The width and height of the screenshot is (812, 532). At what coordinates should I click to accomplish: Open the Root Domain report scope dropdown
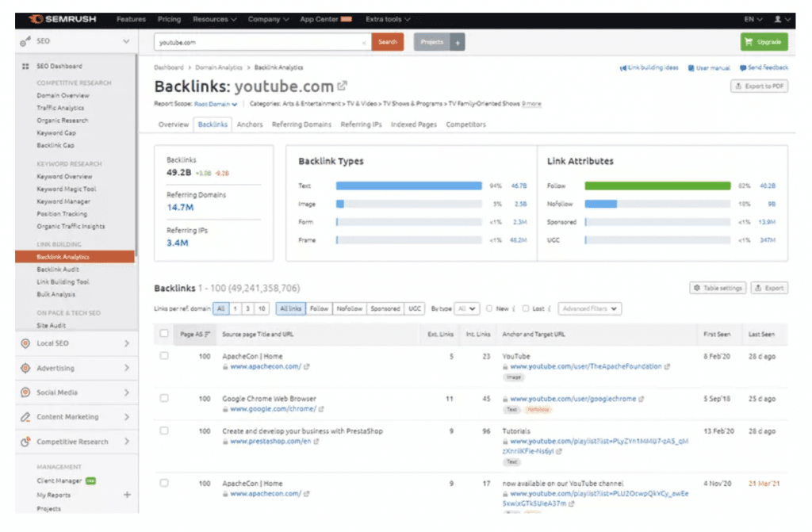click(x=216, y=104)
